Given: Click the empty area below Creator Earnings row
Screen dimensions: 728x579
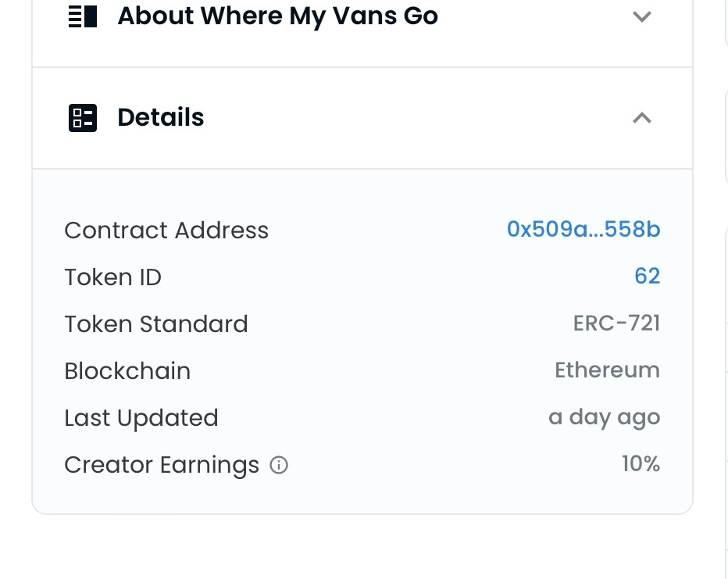Looking at the screenshot, I should click(x=362, y=495).
